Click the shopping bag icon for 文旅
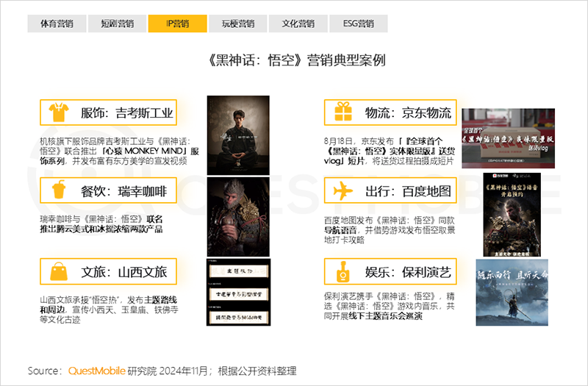588x386 pixels. (57, 272)
